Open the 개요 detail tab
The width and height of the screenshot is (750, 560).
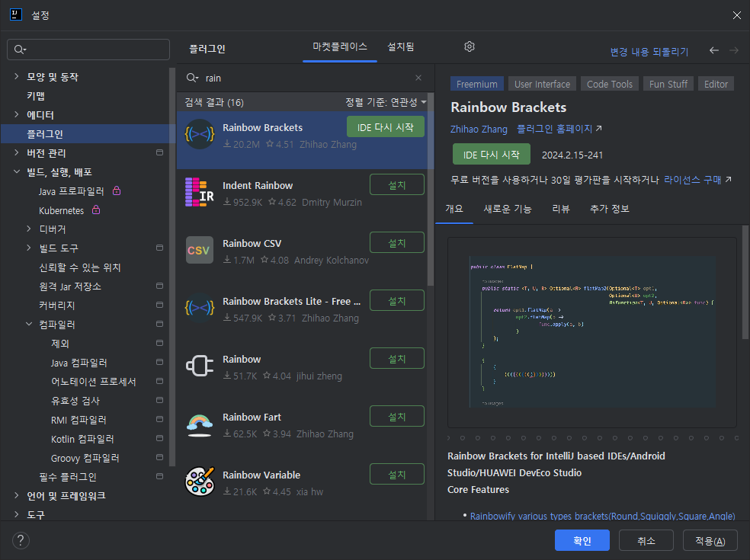point(454,209)
